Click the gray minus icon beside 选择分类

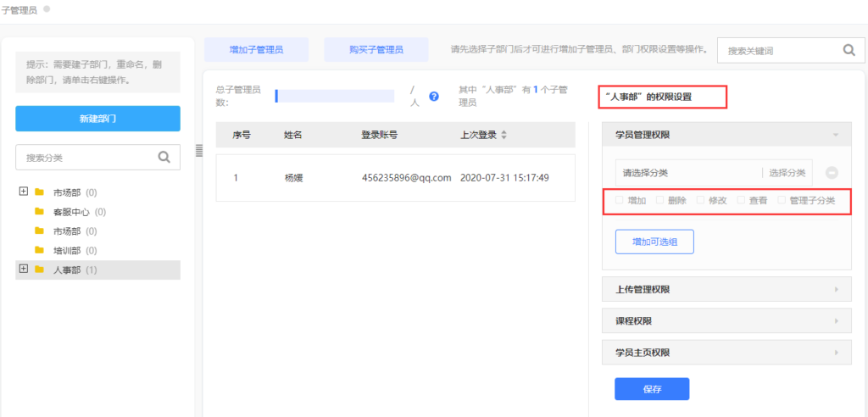832,172
